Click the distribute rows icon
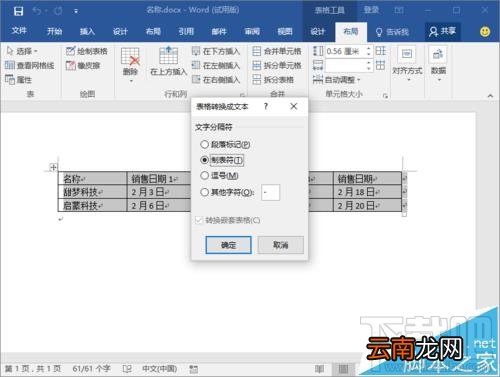Viewport: 500px width, 377px height. click(x=381, y=51)
